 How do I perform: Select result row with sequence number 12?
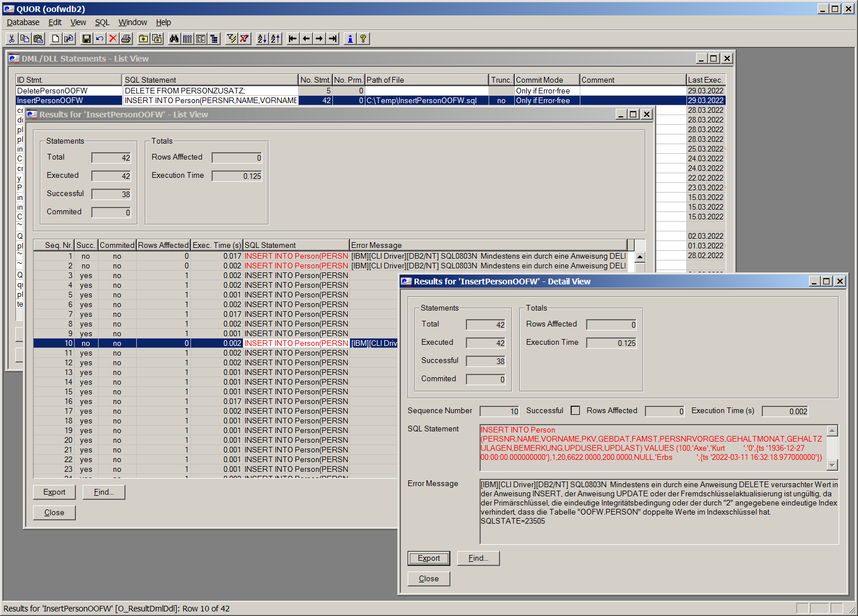(x=215, y=363)
